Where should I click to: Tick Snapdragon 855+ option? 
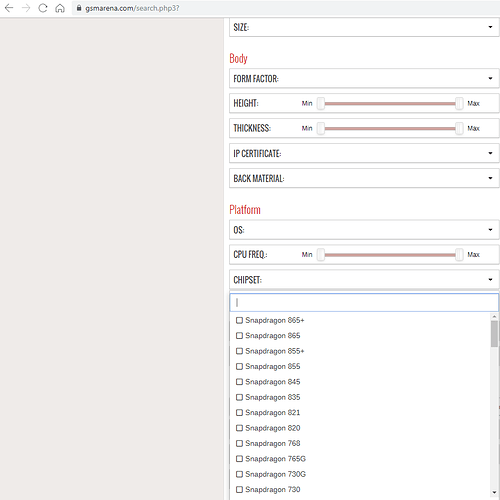tap(239, 351)
